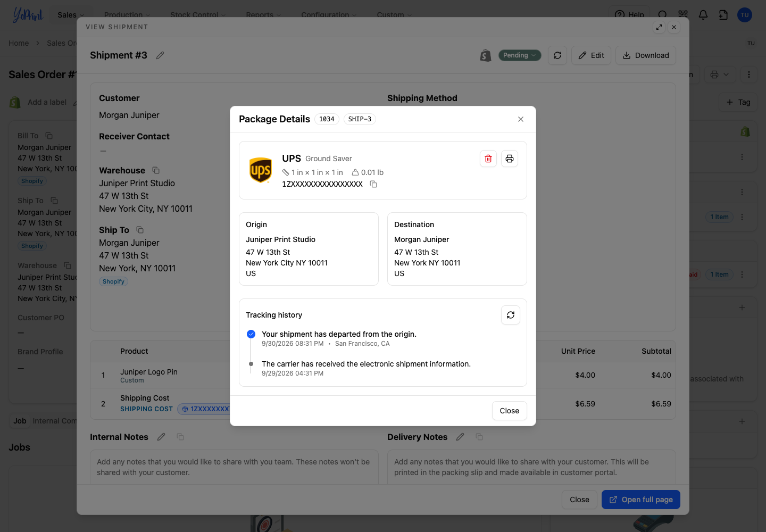Open the printer dropdown on sales order page
Image resolution: width=766 pixels, height=532 pixels.
coord(720,74)
